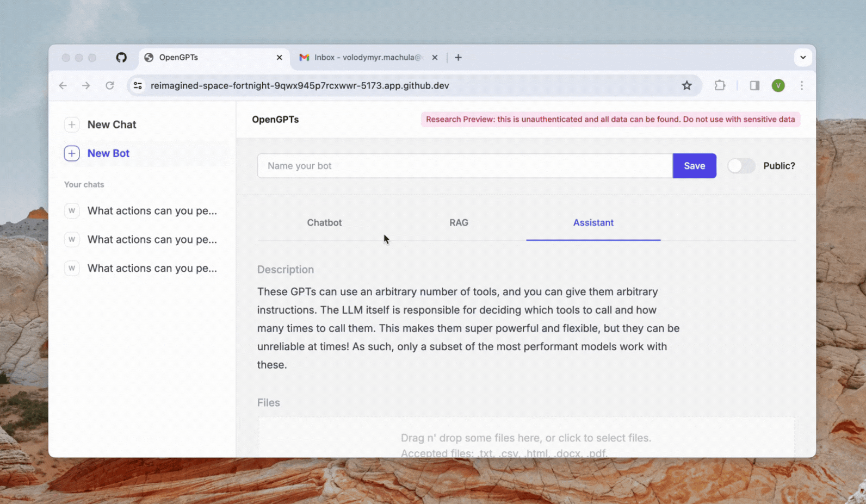Toggle the Public? switch on
This screenshot has width=866, height=504.
tap(741, 166)
